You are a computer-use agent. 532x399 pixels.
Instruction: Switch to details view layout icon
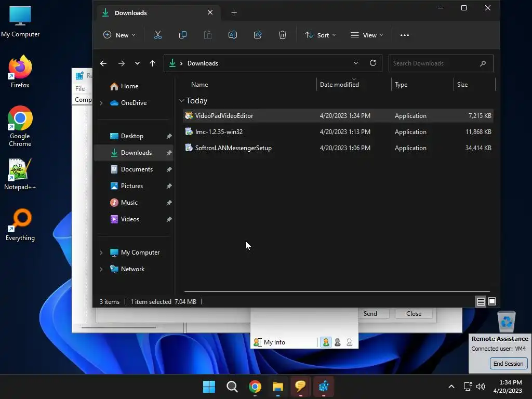point(481,301)
